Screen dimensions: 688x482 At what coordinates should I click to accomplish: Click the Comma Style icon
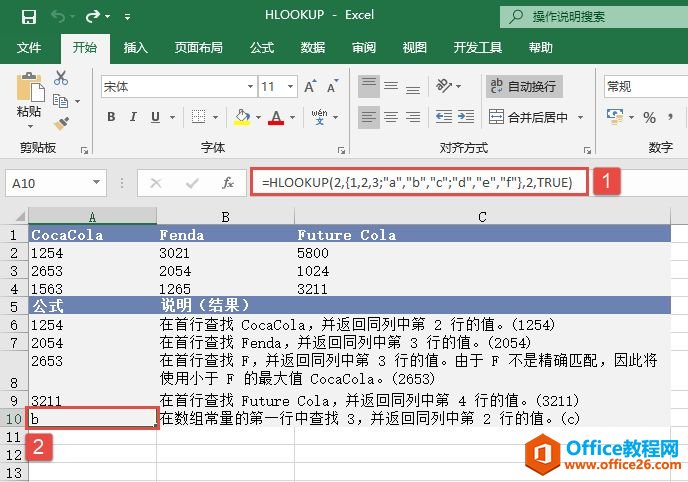tap(670, 117)
